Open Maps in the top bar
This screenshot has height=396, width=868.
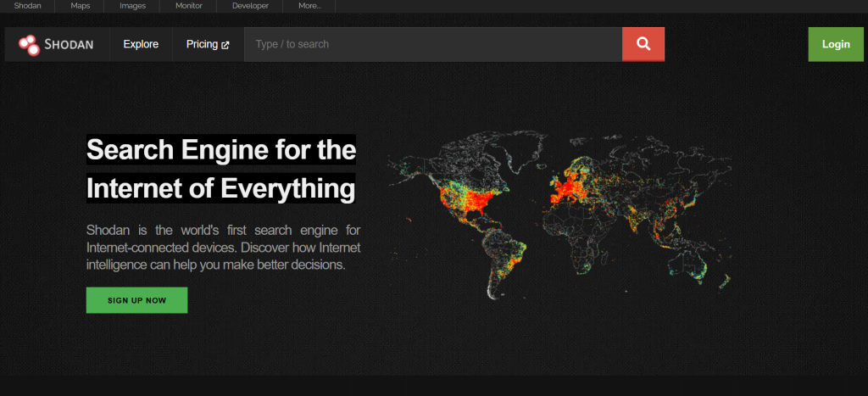pos(81,6)
